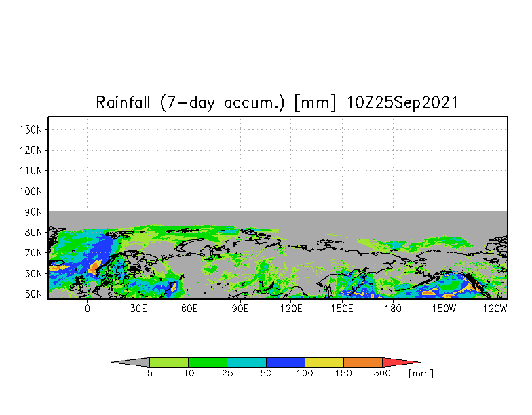Click the '60N' latitude label
The width and height of the screenshot is (532, 415).
[33, 274]
